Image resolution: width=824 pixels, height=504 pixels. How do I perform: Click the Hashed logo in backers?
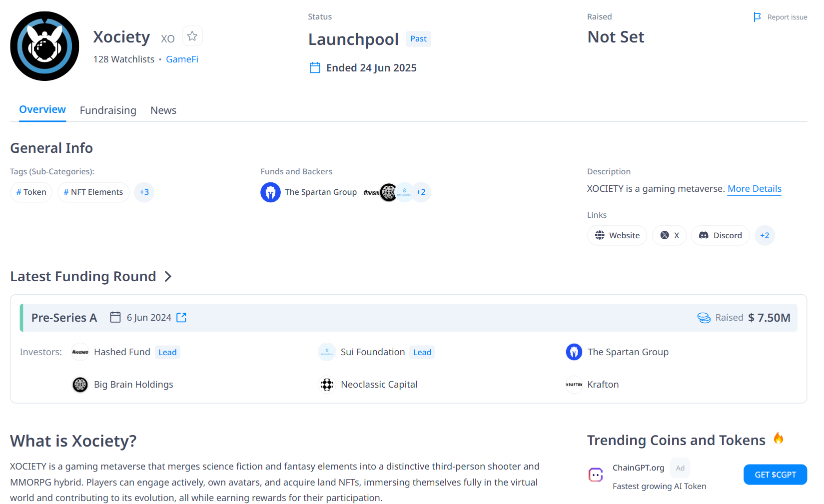pos(371,192)
